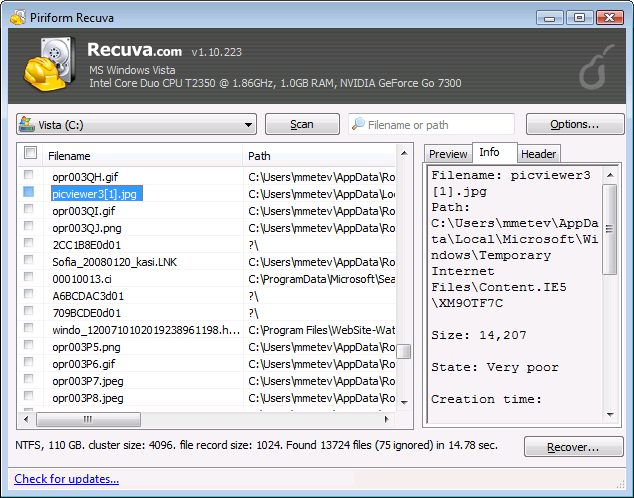Check the box for Sofia_20080120_kasi.LNK
This screenshot has width=634, height=498.
click(x=28, y=259)
